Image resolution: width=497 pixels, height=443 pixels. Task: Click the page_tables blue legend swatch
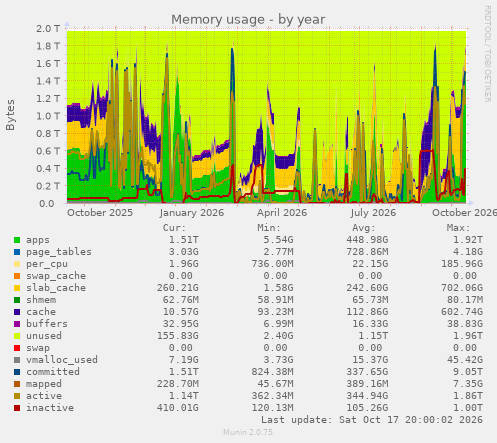(x=17, y=252)
